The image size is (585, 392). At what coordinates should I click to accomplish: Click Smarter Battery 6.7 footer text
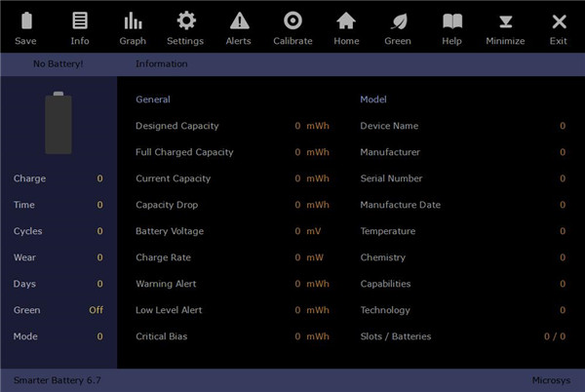(58, 380)
